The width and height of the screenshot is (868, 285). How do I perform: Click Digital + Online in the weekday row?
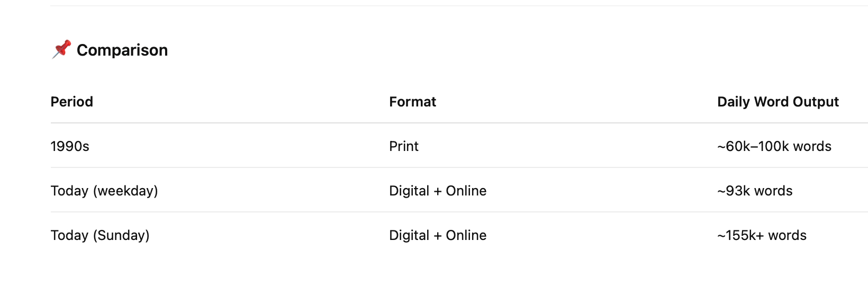(438, 191)
